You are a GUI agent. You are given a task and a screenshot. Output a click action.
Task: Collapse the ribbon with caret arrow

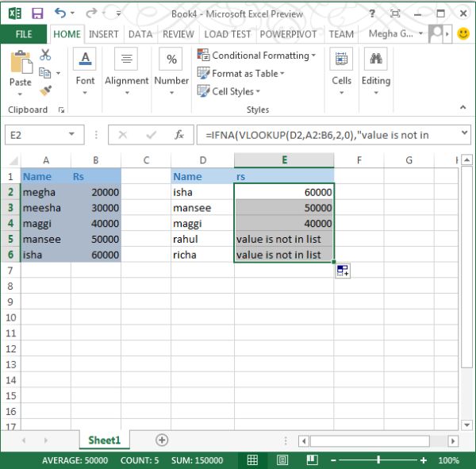pos(463,107)
